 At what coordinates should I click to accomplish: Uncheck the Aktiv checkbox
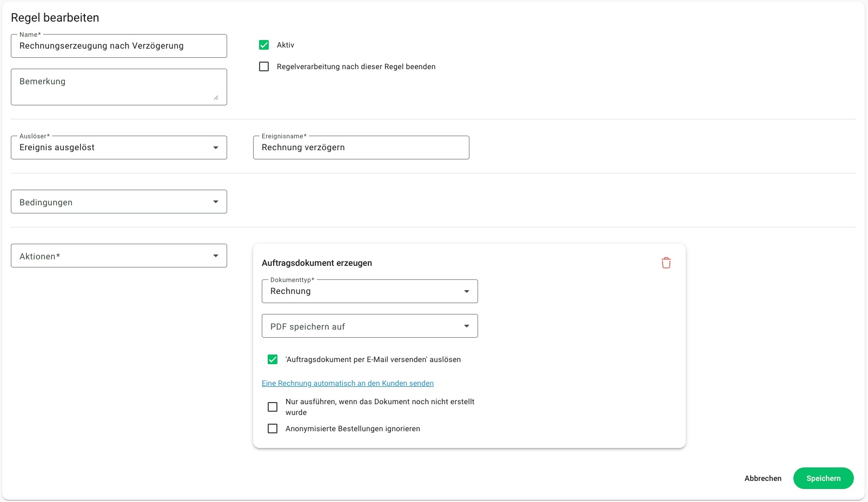point(264,45)
